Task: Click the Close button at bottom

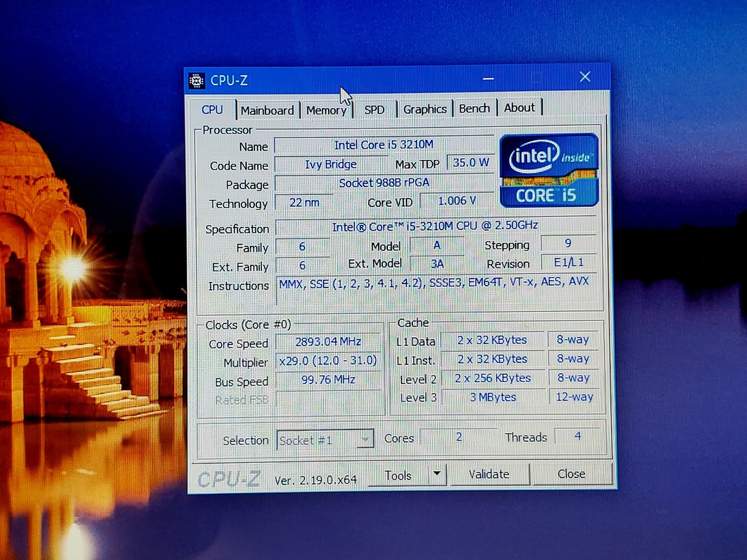Action: click(x=571, y=474)
